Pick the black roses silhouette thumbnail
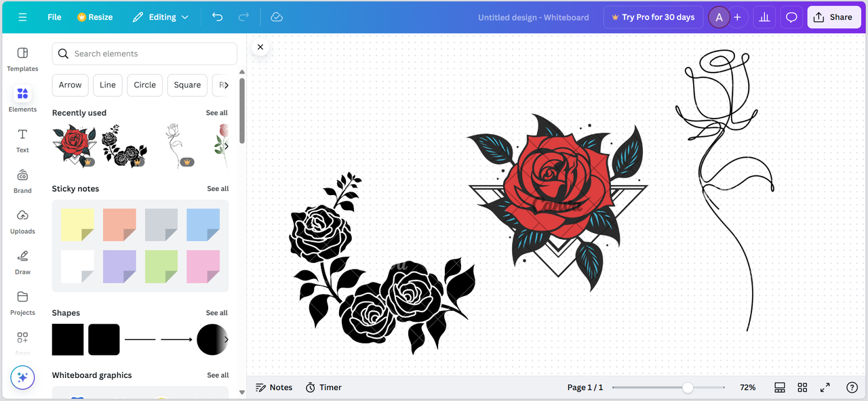868x401 pixels. pos(124,146)
